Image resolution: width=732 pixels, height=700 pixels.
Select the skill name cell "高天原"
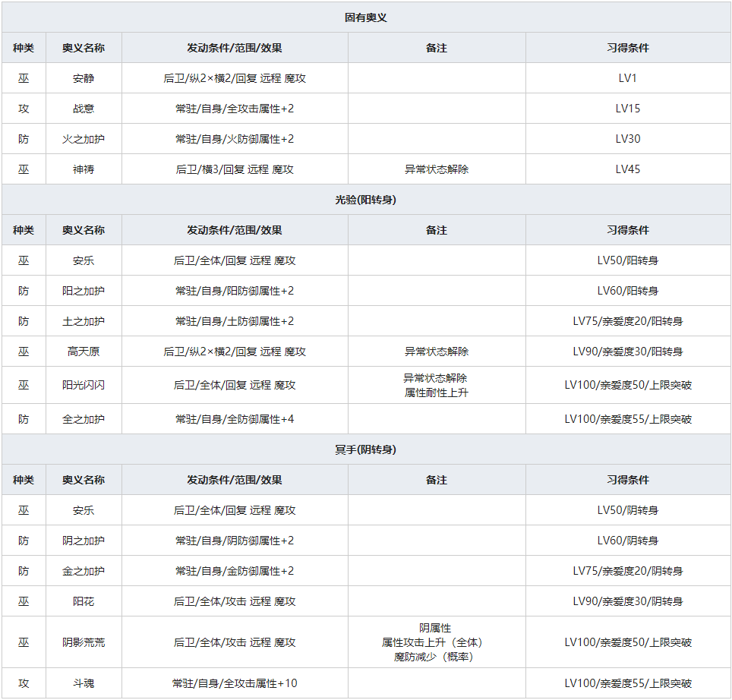(x=84, y=352)
